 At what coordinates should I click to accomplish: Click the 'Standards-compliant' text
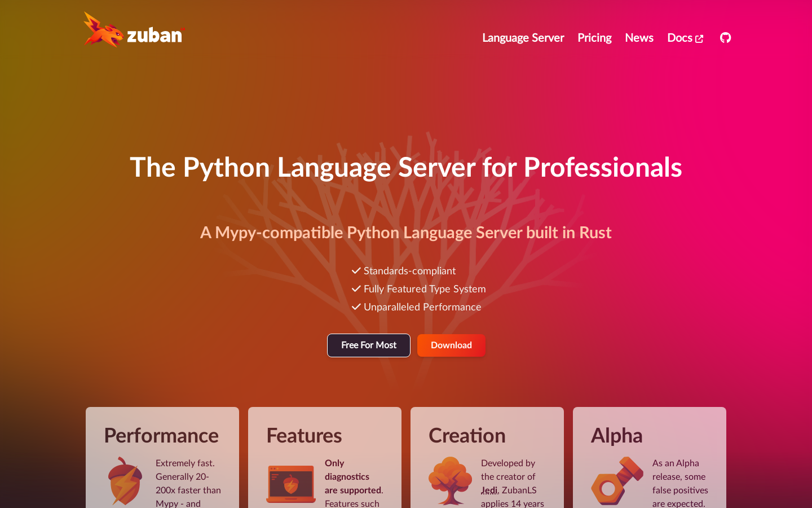(409, 271)
